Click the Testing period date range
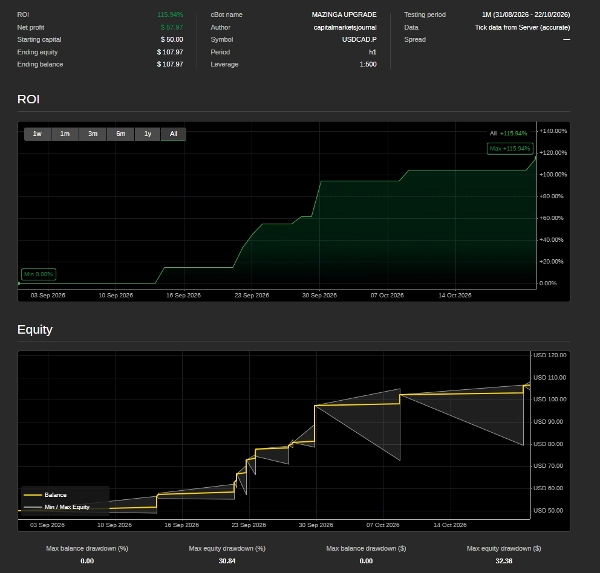The height and width of the screenshot is (573, 600). click(526, 15)
